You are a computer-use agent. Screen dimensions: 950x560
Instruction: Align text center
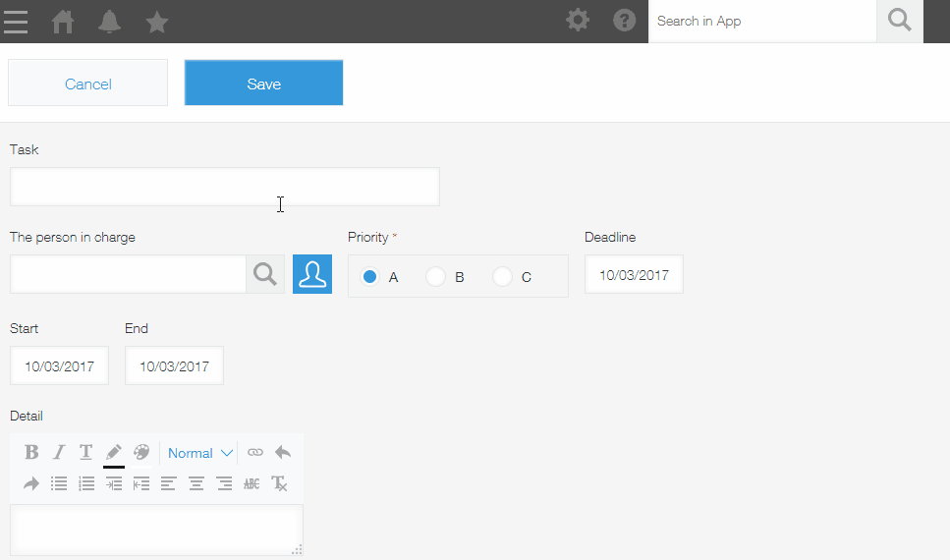point(196,483)
